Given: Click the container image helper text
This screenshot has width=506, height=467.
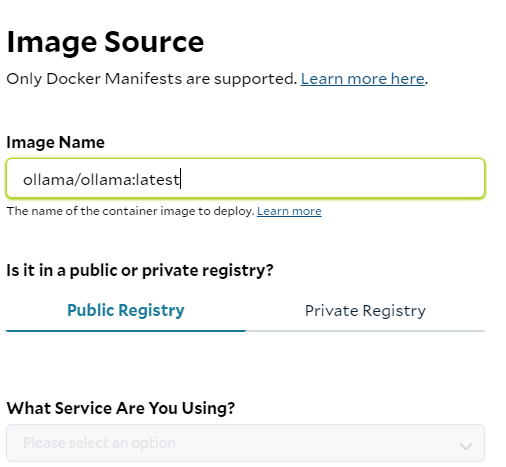Looking at the screenshot, I should point(130,211).
